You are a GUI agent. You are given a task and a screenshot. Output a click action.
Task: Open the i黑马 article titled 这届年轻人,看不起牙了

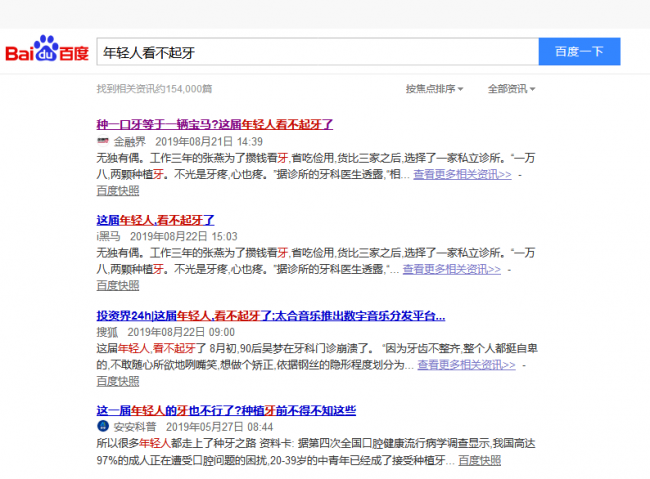(155, 219)
